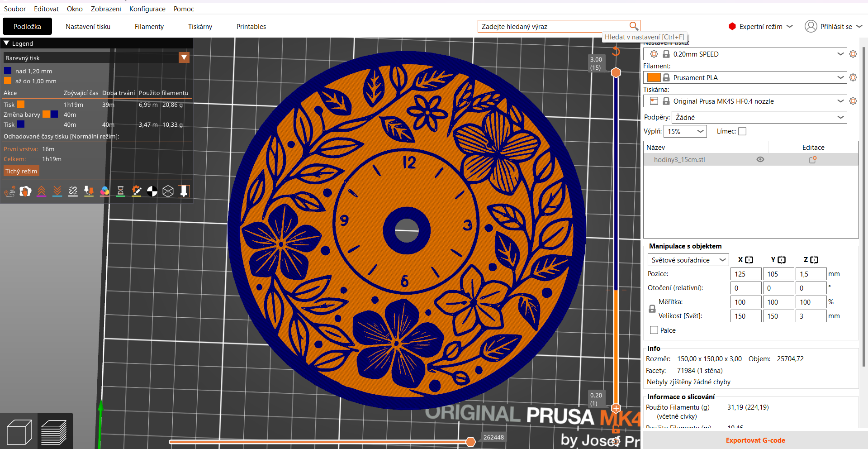Toggle seams broken-link icon in legend

point(73,191)
